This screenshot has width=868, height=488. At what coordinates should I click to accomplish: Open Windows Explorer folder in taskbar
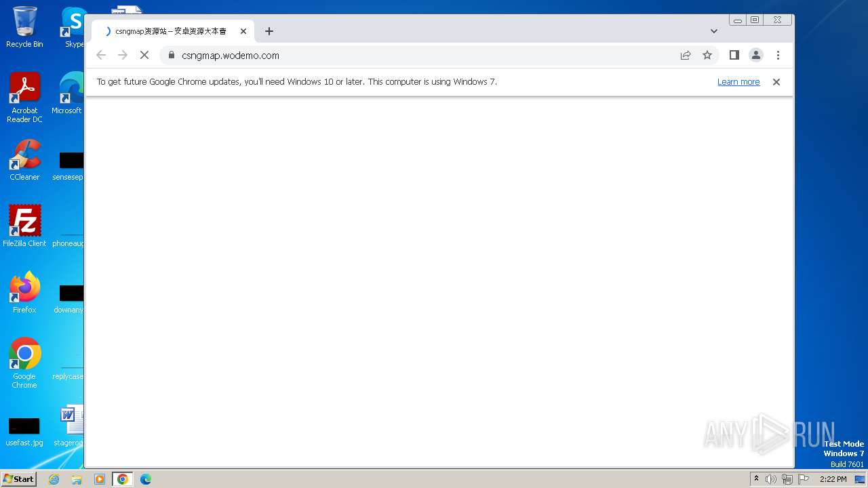tap(77, 479)
